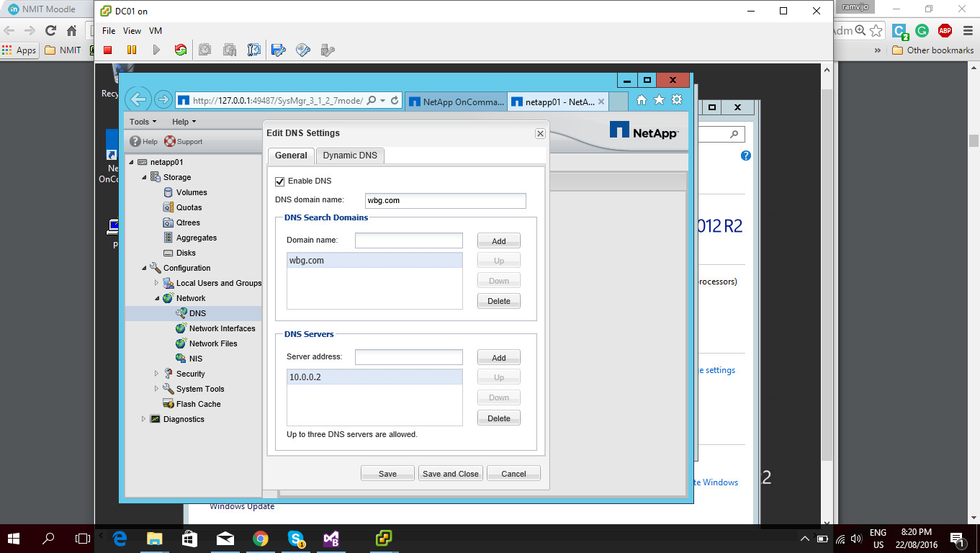Screen dimensions: 980x553
Task: Open the snapshot manager icon
Action: pyautogui.click(x=253, y=50)
